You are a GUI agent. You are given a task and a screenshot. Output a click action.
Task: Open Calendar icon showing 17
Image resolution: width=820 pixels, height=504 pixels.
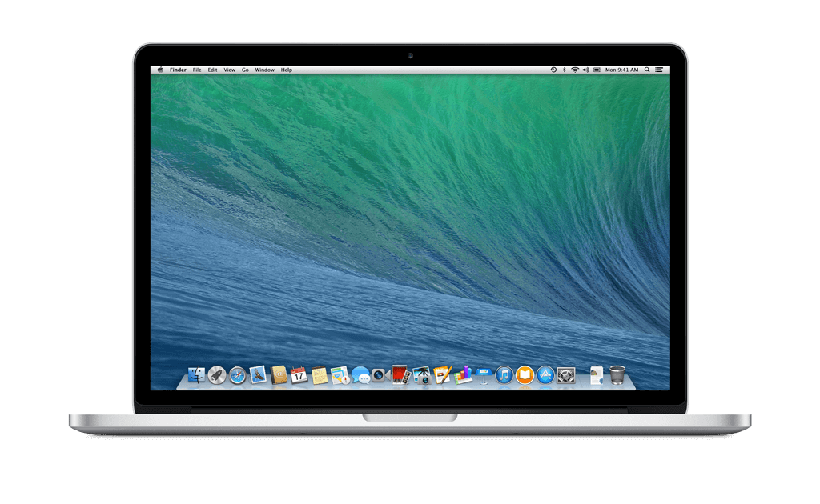(x=299, y=375)
